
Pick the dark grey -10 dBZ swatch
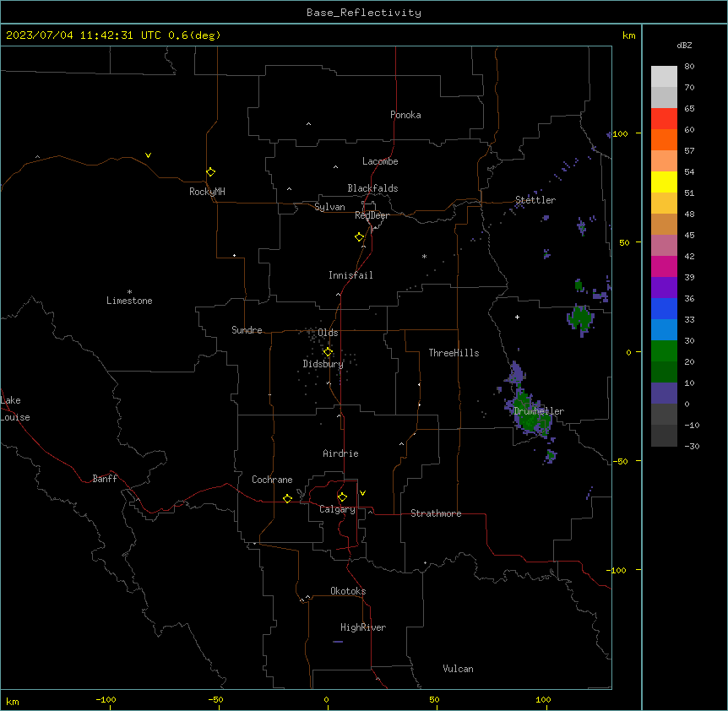(x=664, y=436)
